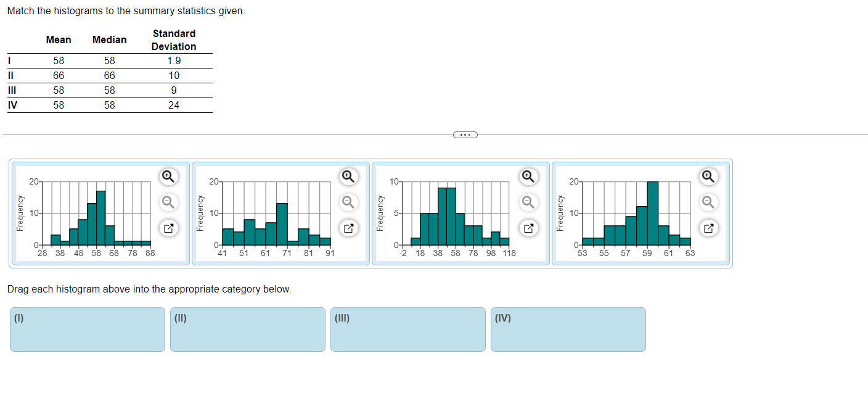Select the drop zone labeled (IV)
This screenshot has height=419, width=868.
click(568, 329)
